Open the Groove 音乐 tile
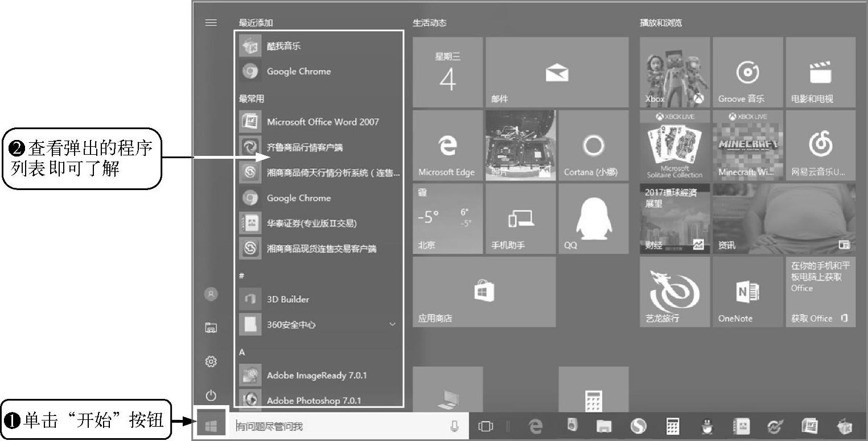 748,72
